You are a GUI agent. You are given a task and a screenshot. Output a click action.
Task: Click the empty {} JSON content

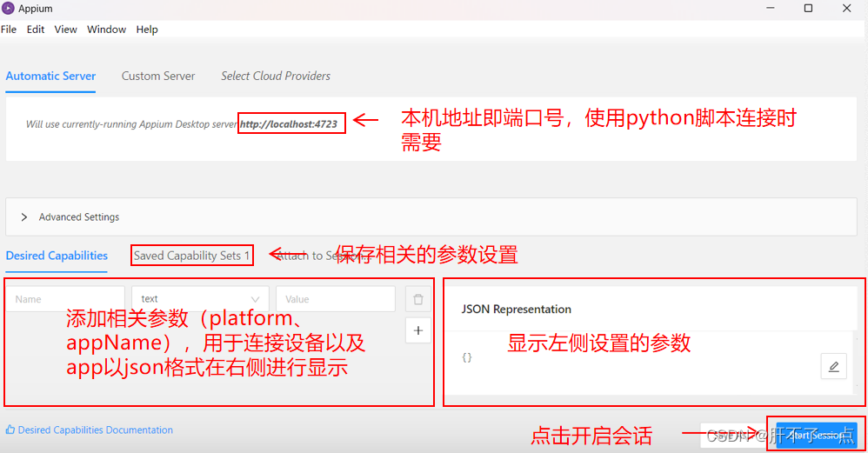pos(467,357)
